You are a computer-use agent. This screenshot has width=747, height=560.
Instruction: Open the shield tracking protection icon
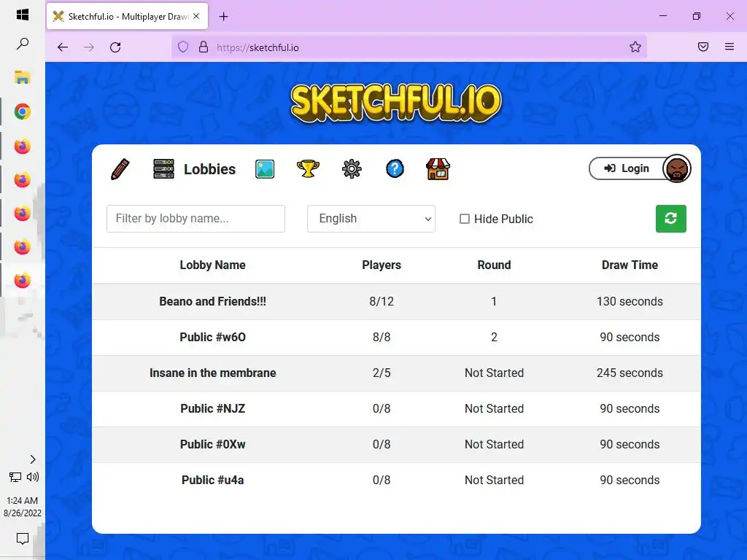coord(183,47)
